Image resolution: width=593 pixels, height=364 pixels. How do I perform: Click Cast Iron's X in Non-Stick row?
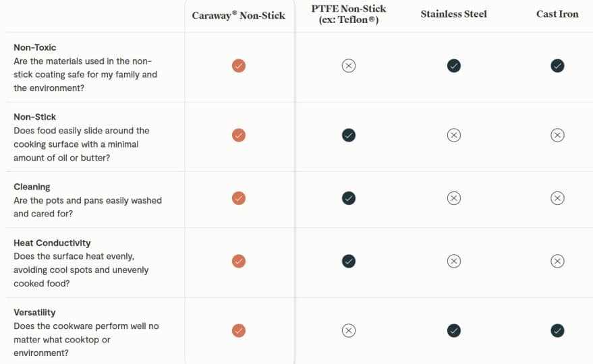click(557, 135)
